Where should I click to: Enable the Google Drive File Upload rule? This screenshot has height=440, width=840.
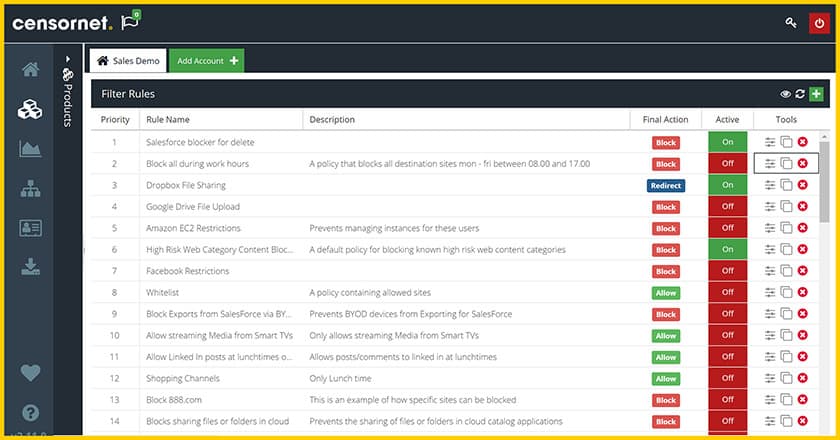728,206
